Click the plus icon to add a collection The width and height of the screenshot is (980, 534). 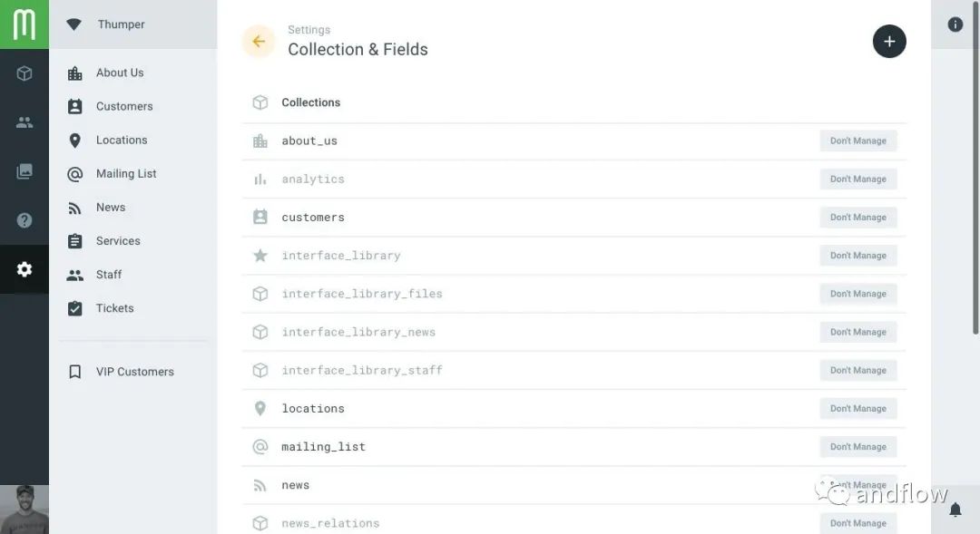(x=889, y=41)
